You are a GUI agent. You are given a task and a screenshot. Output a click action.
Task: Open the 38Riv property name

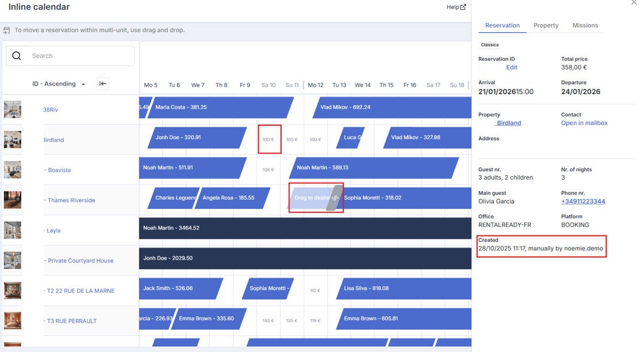pos(51,110)
